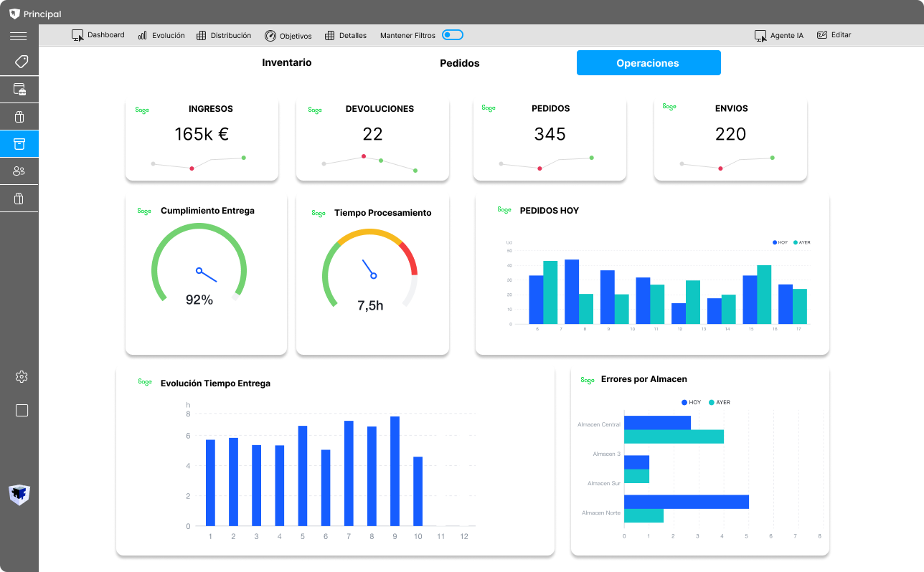Switch to the Inventario tab
The image size is (924, 572).
click(x=286, y=62)
